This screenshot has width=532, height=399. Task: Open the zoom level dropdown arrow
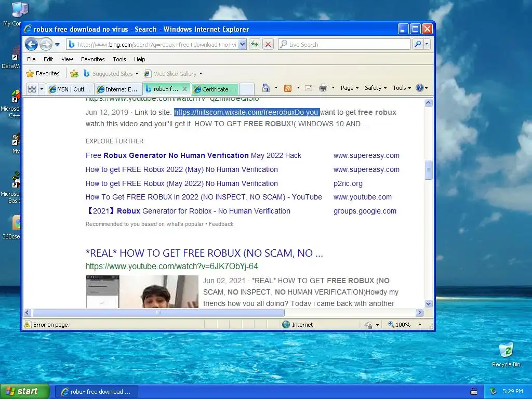click(x=420, y=325)
